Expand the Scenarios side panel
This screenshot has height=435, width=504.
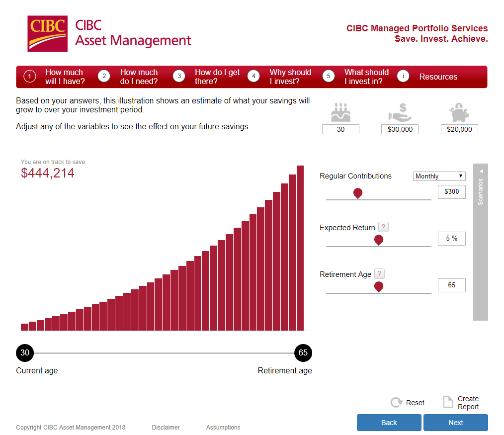(481, 242)
